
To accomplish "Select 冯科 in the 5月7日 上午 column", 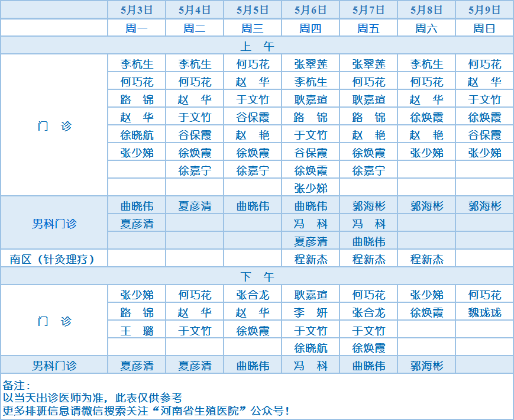I will click(x=368, y=224).
